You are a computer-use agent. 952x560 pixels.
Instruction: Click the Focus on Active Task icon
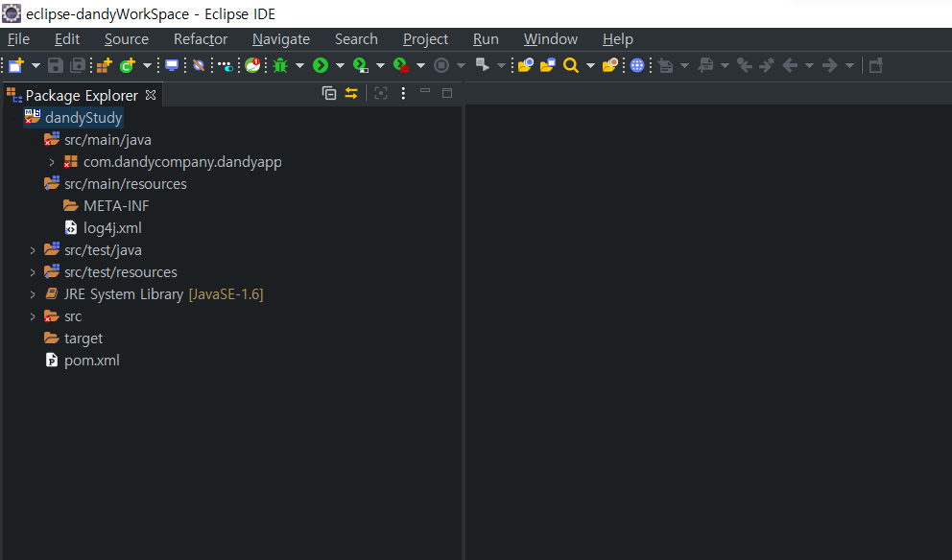click(381, 93)
